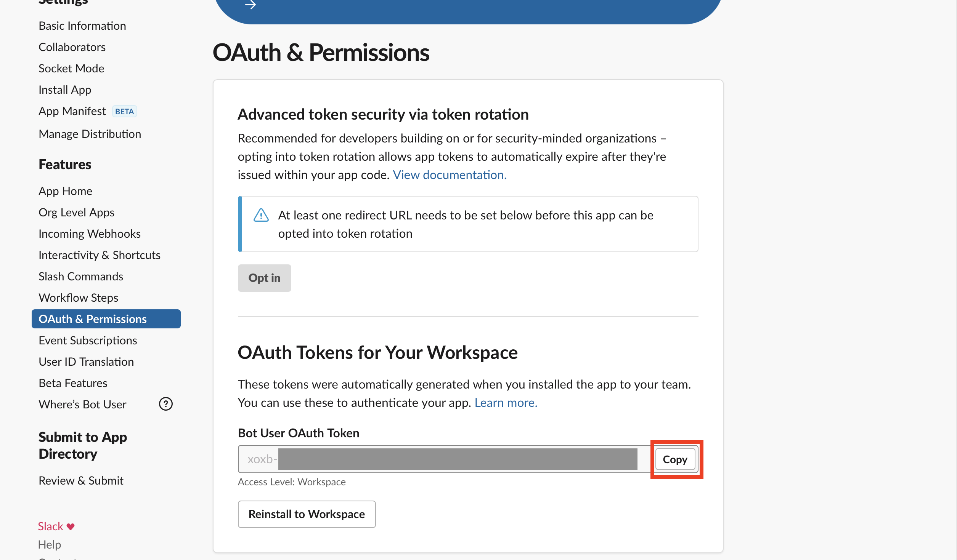The height and width of the screenshot is (560, 957).
Task: Click the Opt in button
Action: tap(265, 278)
